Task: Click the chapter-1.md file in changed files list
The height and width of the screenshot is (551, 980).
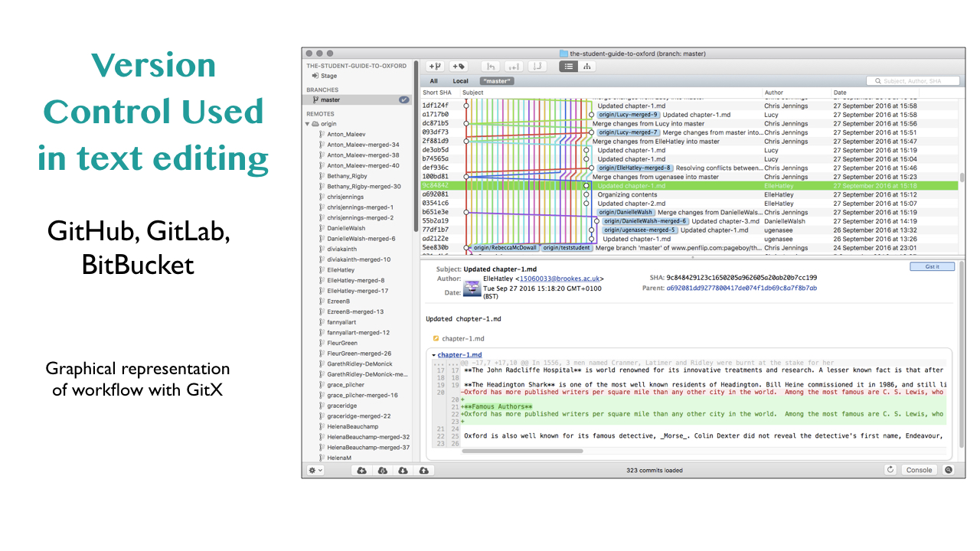Action: [x=463, y=338]
